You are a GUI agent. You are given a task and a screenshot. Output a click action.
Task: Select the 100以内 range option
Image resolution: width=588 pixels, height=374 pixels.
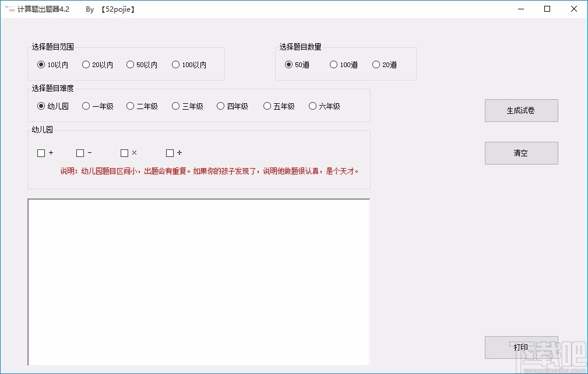(x=175, y=65)
